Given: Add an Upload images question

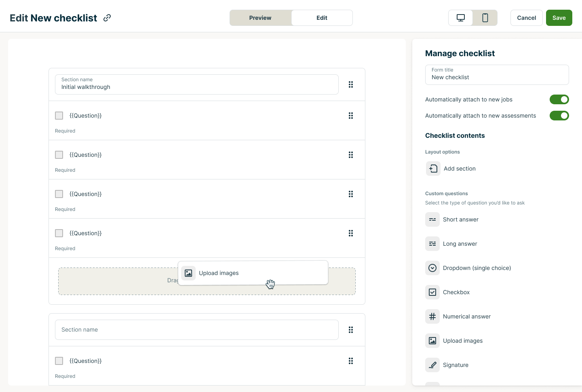Looking at the screenshot, I should (463, 341).
